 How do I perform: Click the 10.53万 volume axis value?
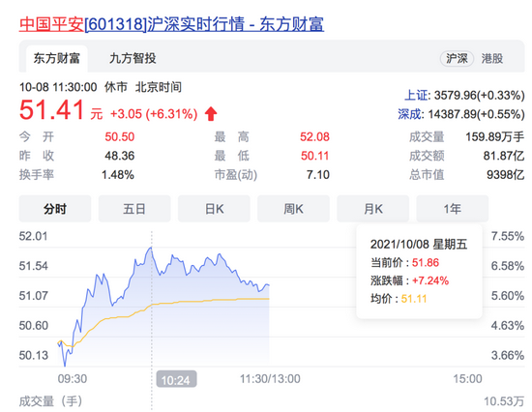click(x=504, y=401)
